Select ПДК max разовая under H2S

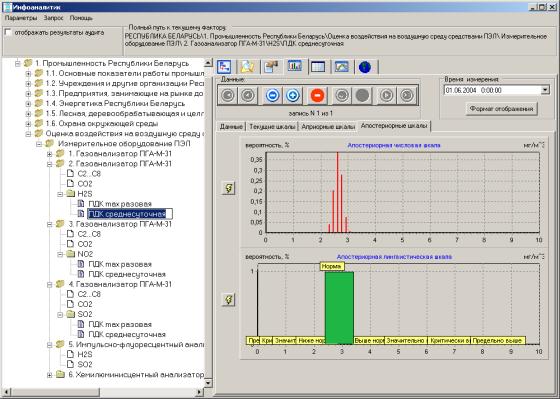pos(120,204)
